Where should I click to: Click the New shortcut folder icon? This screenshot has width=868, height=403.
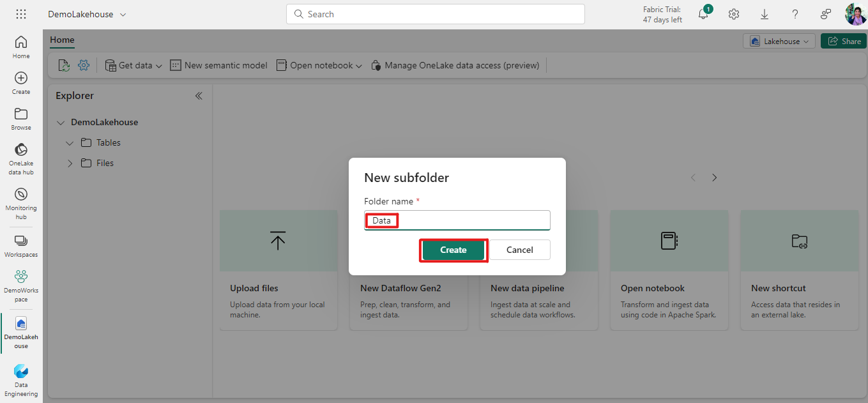799,241
